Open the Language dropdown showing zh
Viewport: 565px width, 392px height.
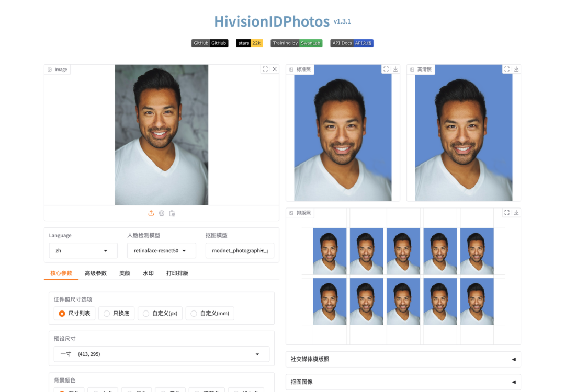coord(83,250)
